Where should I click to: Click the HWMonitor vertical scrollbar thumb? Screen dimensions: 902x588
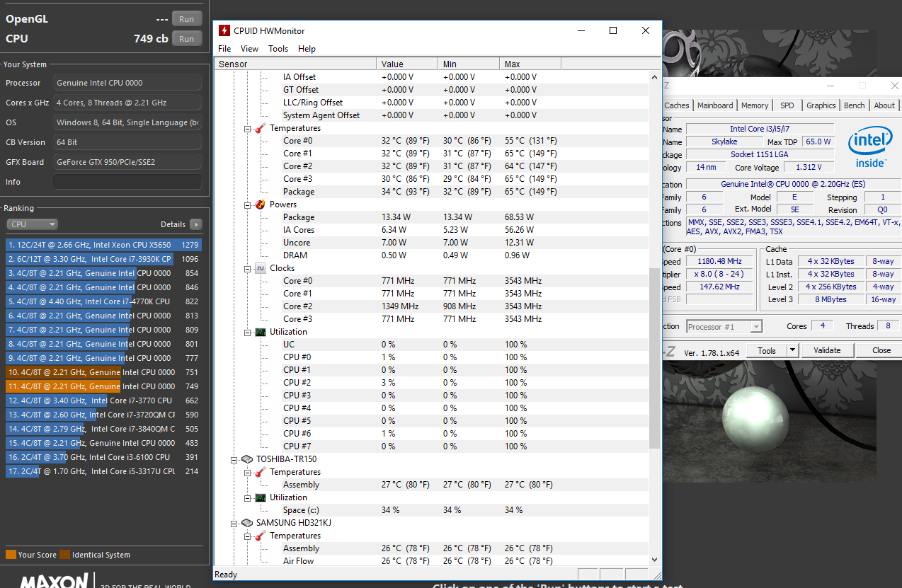654,358
